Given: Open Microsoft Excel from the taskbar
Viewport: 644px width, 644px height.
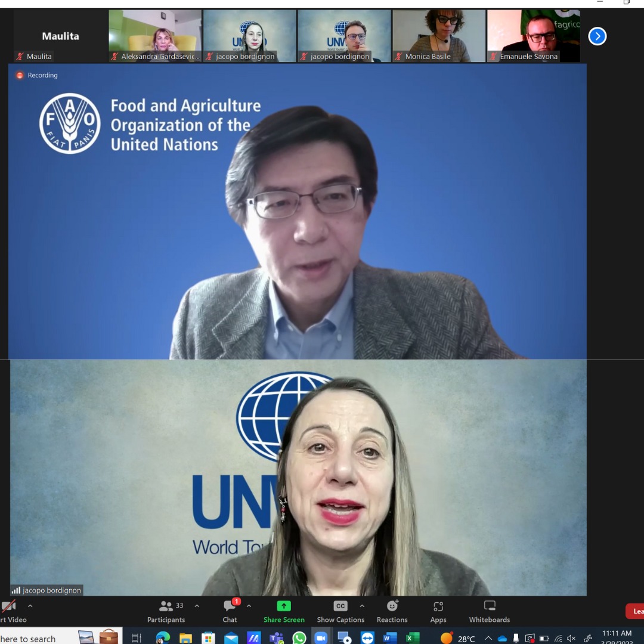Looking at the screenshot, I should (413, 638).
